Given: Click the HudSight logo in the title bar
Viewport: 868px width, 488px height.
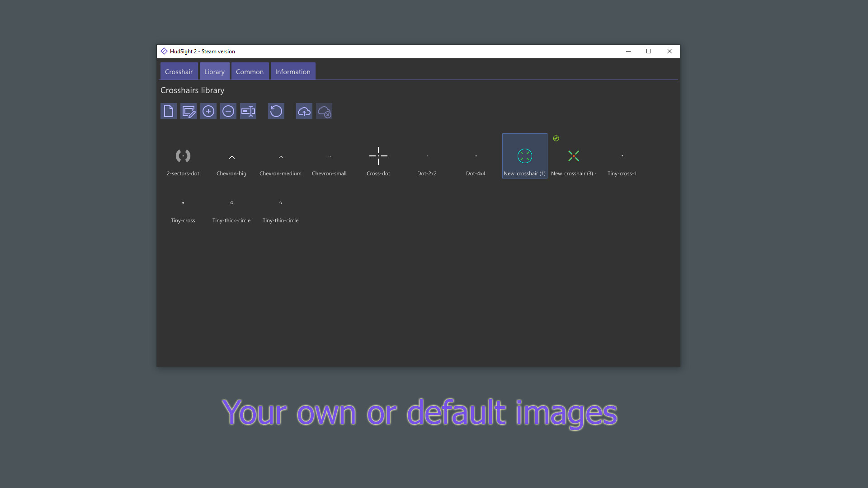Looking at the screenshot, I should coord(164,51).
